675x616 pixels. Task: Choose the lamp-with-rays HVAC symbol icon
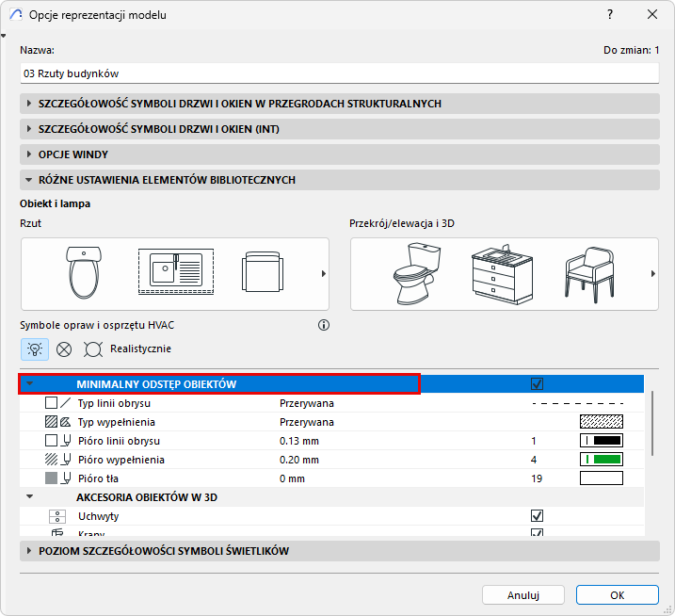tap(93, 349)
